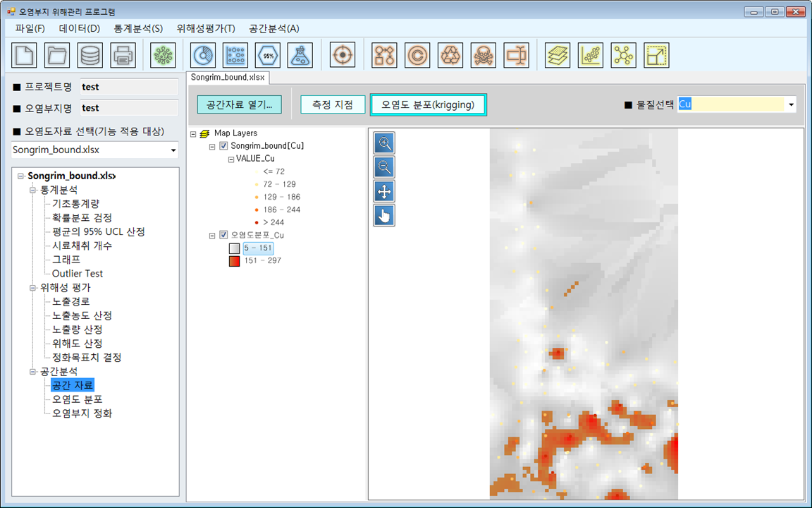Click the skull and crossbones icon
This screenshot has width=812, height=508.
click(x=483, y=55)
